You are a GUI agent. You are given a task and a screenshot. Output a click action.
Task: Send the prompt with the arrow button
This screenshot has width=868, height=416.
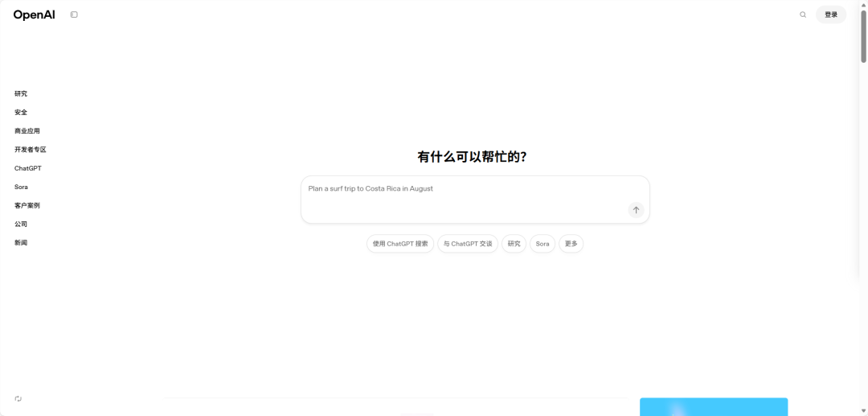coord(636,210)
